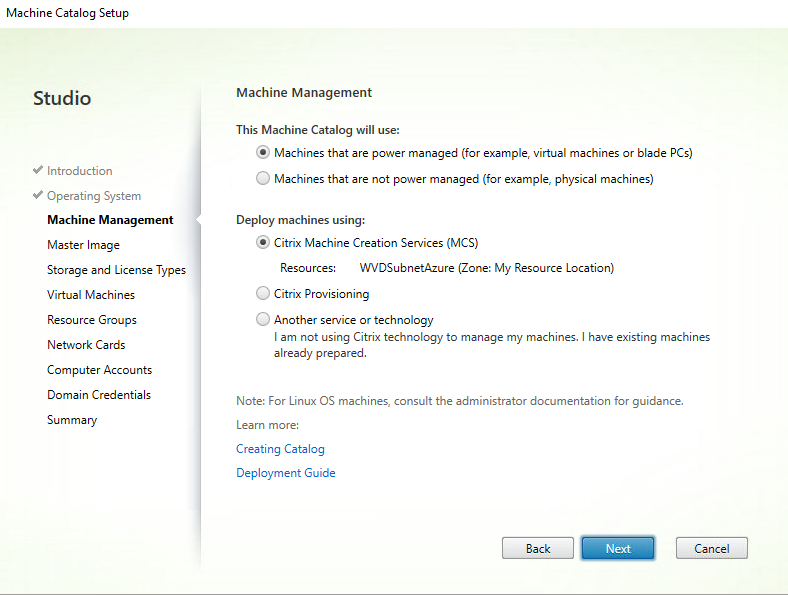Open the Domain Credentials step
The height and width of the screenshot is (595, 788).
pos(99,395)
